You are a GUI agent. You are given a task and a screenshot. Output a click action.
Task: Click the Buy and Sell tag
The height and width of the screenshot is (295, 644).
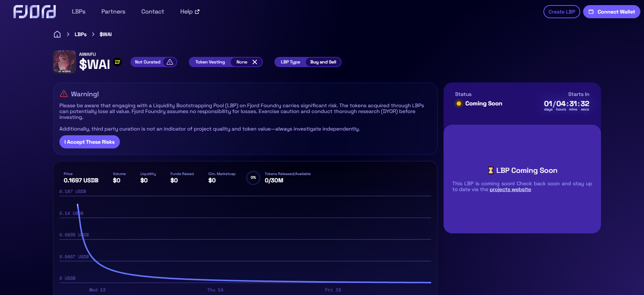(x=323, y=62)
